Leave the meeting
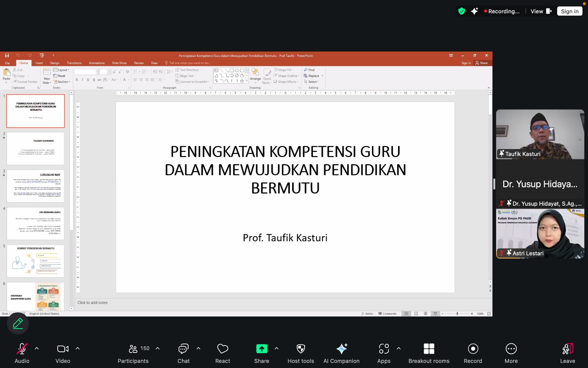The image size is (588, 368). tap(567, 353)
